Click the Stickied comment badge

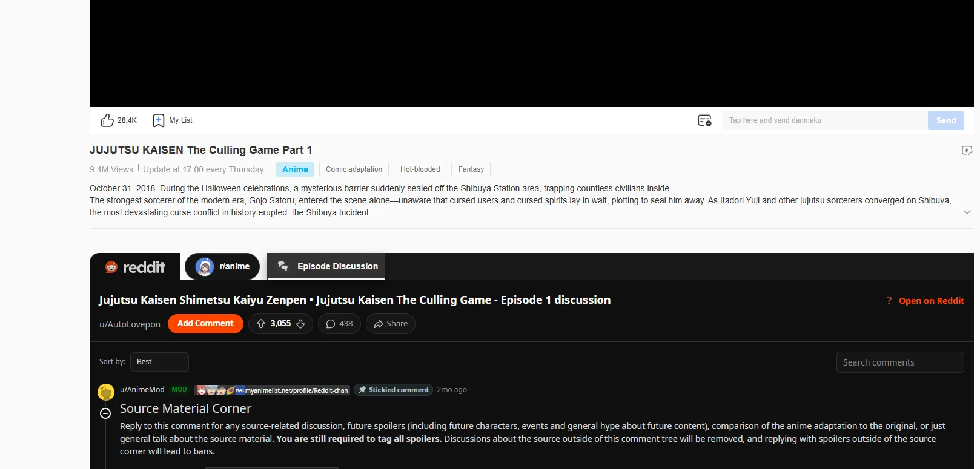pyautogui.click(x=394, y=390)
